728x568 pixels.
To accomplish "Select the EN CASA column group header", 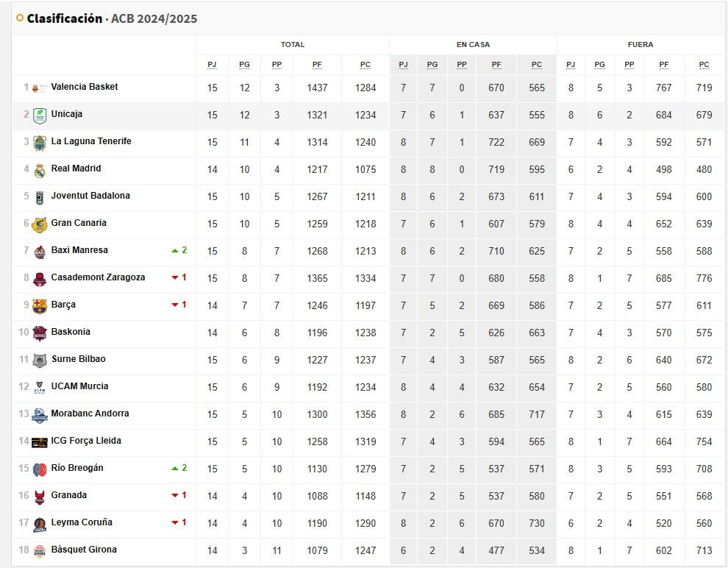I will pyautogui.click(x=473, y=45).
